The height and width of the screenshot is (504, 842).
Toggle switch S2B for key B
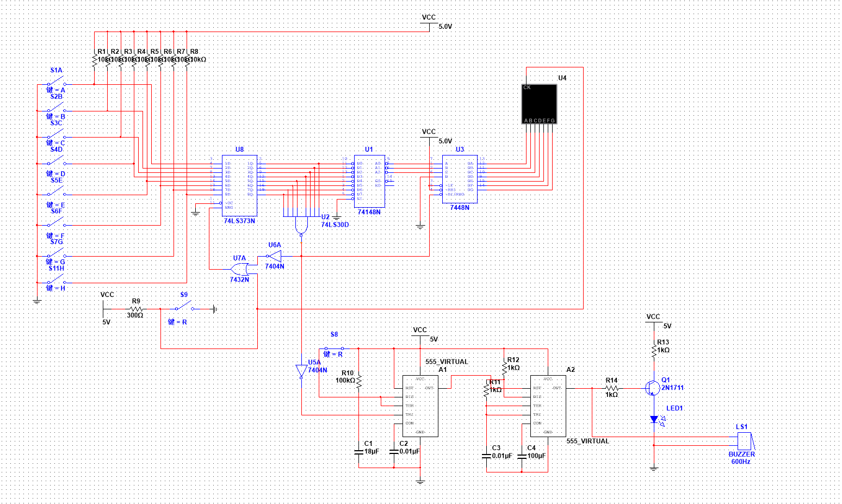tap(56, 108)
